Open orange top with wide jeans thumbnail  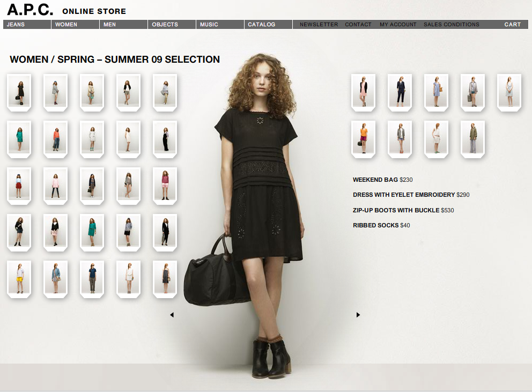[x=56, y=139]
